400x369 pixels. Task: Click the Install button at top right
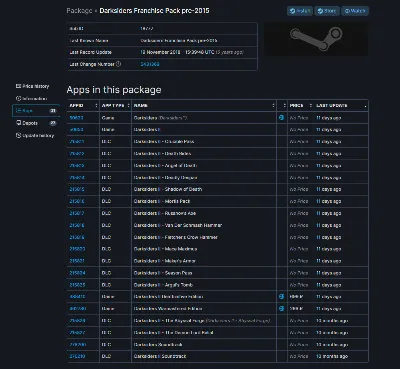[x=300, y=11]
